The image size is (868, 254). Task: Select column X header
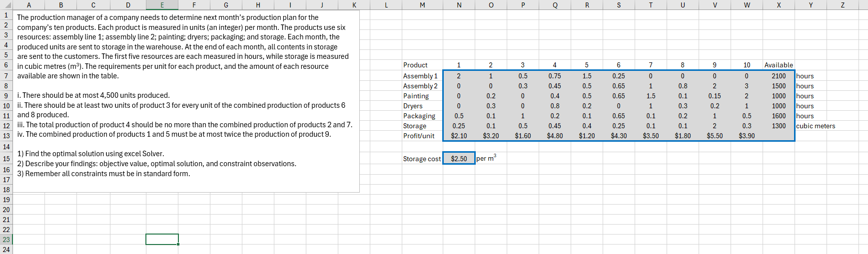(779, 4)
